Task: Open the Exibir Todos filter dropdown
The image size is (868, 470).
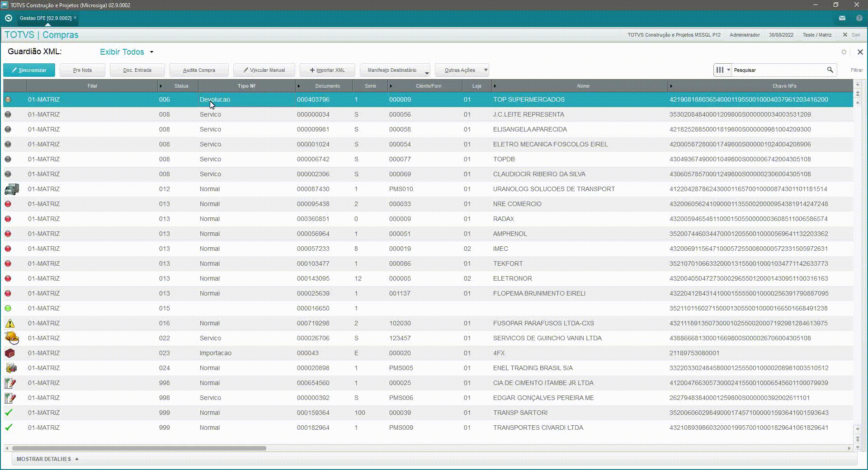Action: click(127, 52)
